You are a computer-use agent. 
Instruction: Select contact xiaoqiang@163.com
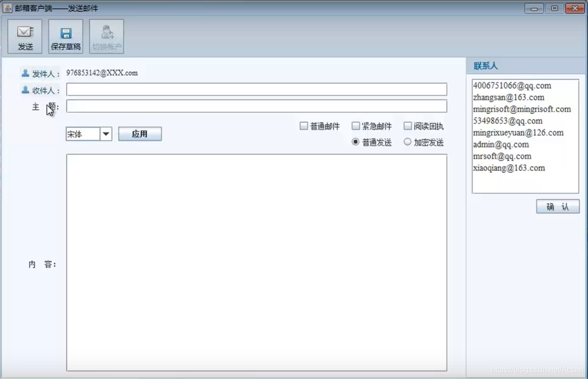pyautogui.click(x=509, y=168)
